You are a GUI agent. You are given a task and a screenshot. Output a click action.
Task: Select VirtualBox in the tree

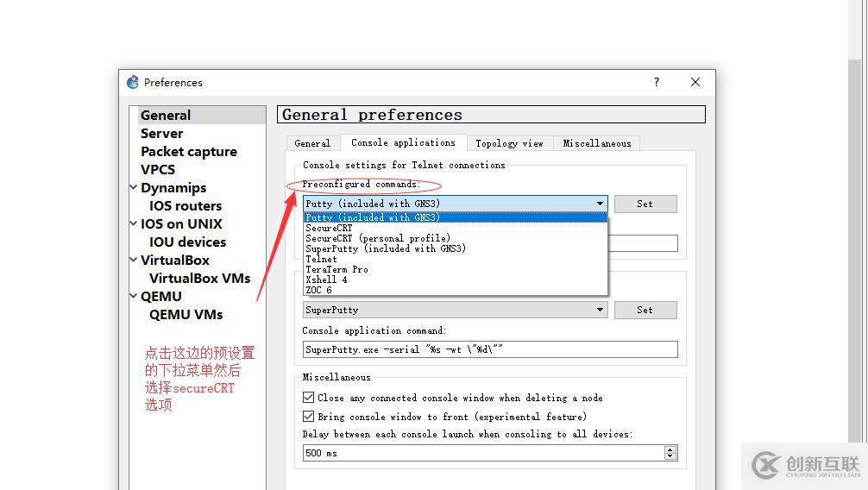coord(175,261)
